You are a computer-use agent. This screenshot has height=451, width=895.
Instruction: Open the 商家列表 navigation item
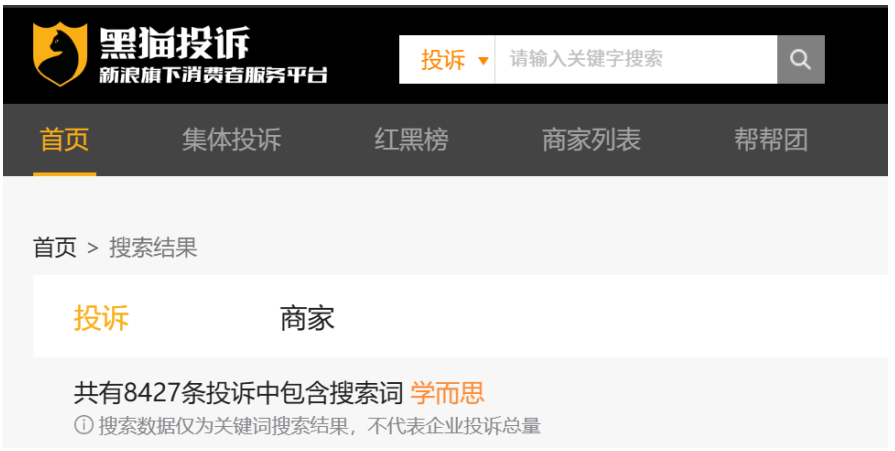[591, 139]
